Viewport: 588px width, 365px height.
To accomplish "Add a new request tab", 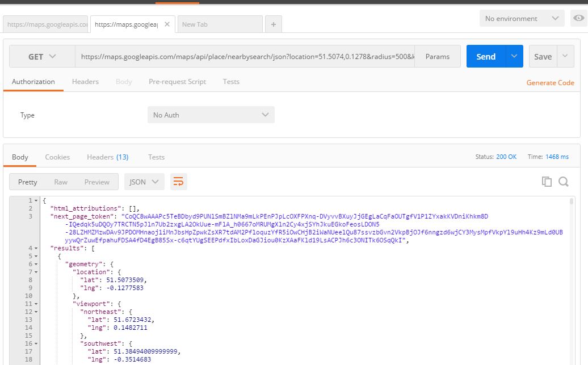I will click(x=274, y=24).
